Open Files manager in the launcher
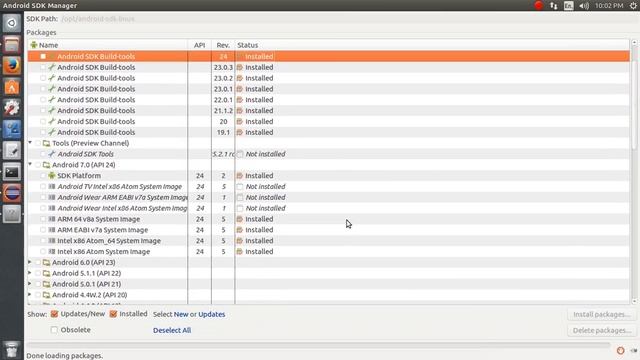Screen dimensions: 640x360 12,44
